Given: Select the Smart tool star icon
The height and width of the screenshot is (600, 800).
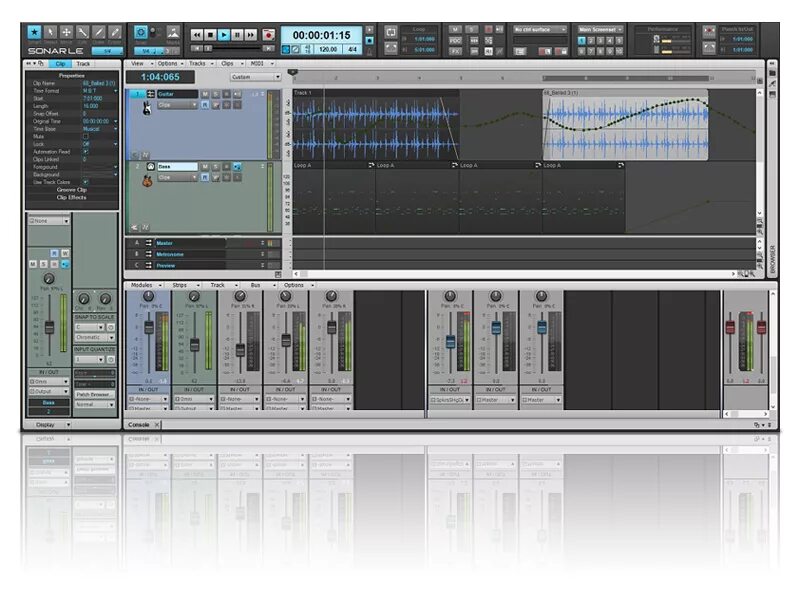Looking at the screenshot, I should tap(34, 33).
